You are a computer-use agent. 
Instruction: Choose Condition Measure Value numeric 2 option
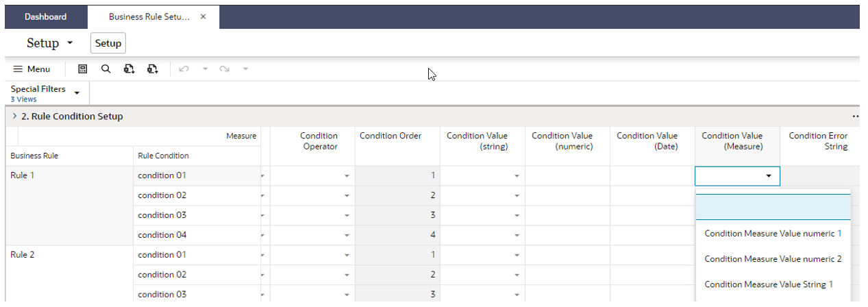tap(773, 259)
